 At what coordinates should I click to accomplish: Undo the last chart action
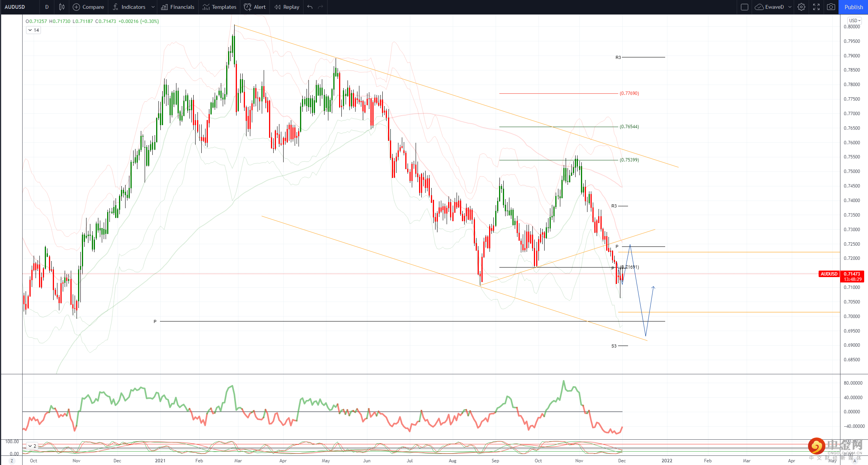click(310, 7)
